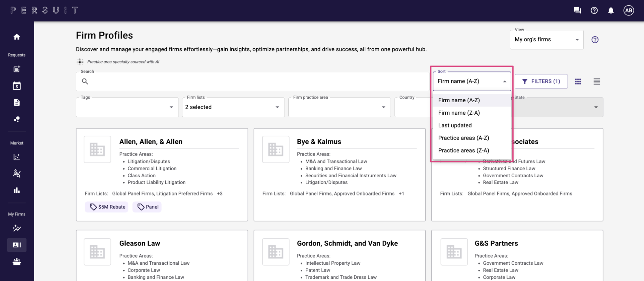Open the bar chart icon under Market
This screenshot has width=644, height=281.
click(17, 190)
